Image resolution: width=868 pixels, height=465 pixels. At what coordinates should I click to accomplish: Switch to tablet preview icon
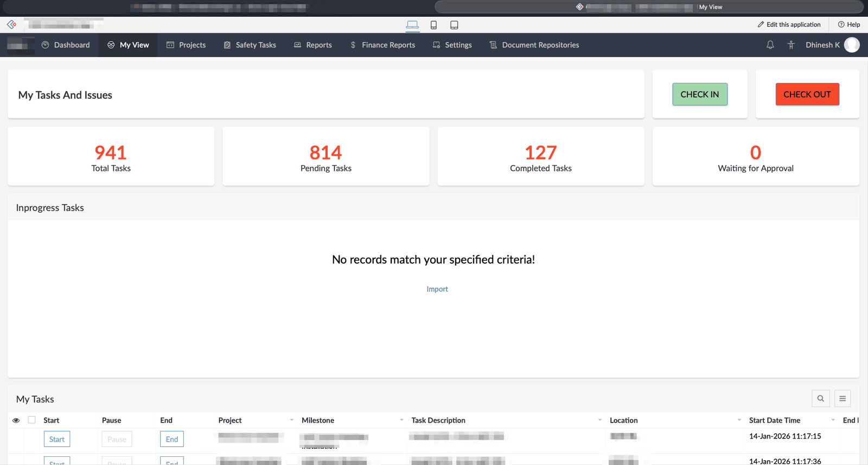(454, 25)
